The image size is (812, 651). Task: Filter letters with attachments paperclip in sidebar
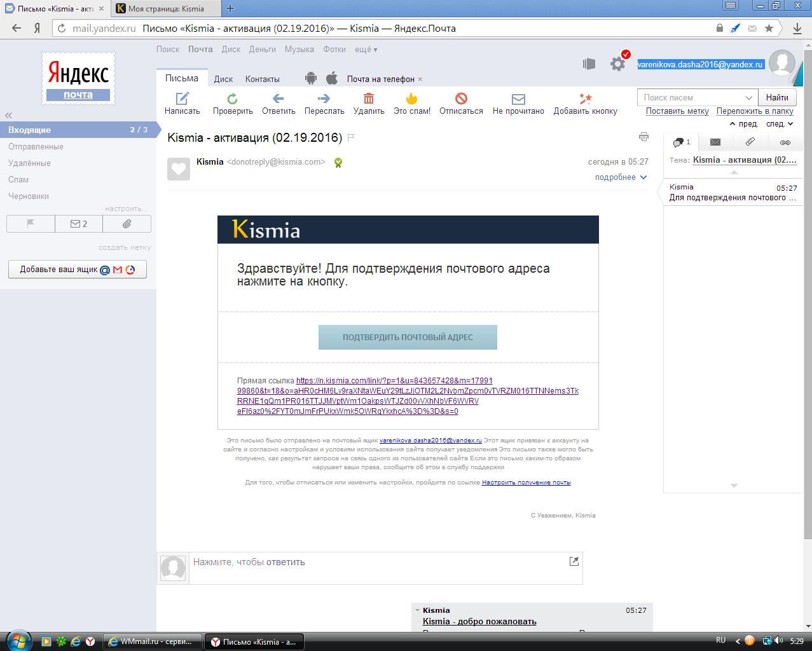point(127,224)
